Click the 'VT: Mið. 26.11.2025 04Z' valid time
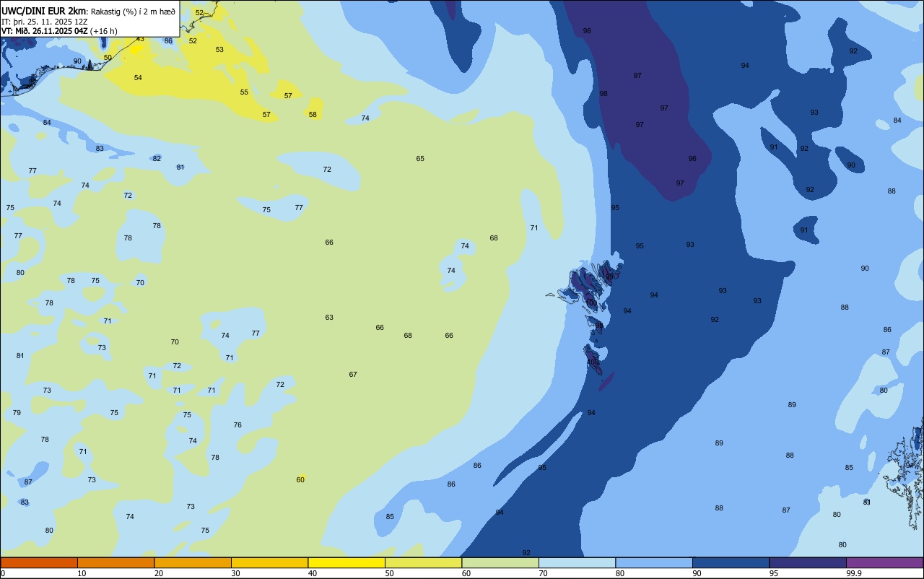The height and width of the screenshot is (579, 924). pyautogui.click(x=45, y=31)
